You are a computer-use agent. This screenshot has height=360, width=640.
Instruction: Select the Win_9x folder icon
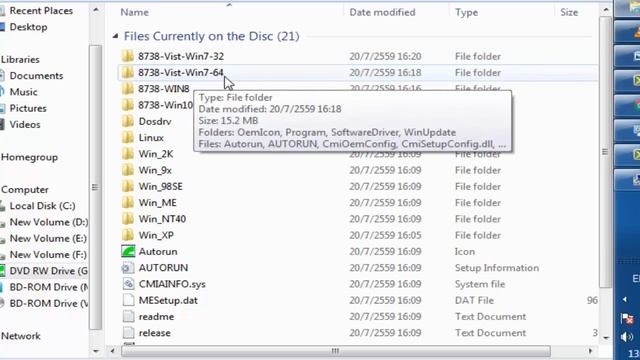point(128,170)
